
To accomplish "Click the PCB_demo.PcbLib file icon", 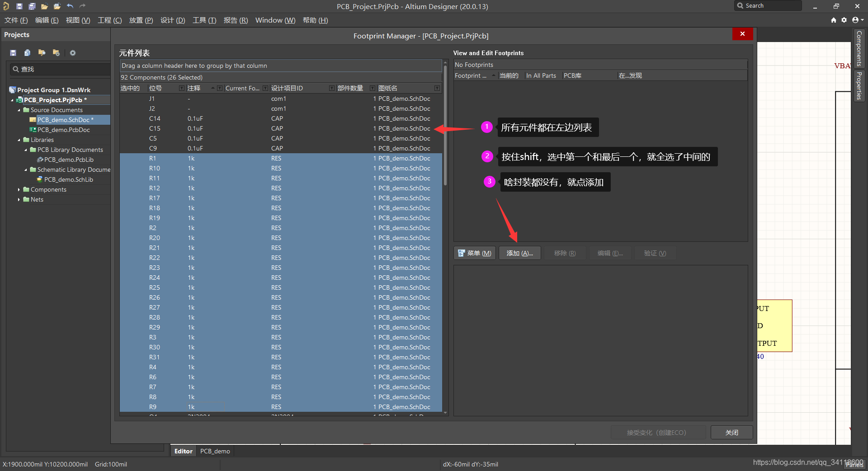I will [x=40, y=160].
